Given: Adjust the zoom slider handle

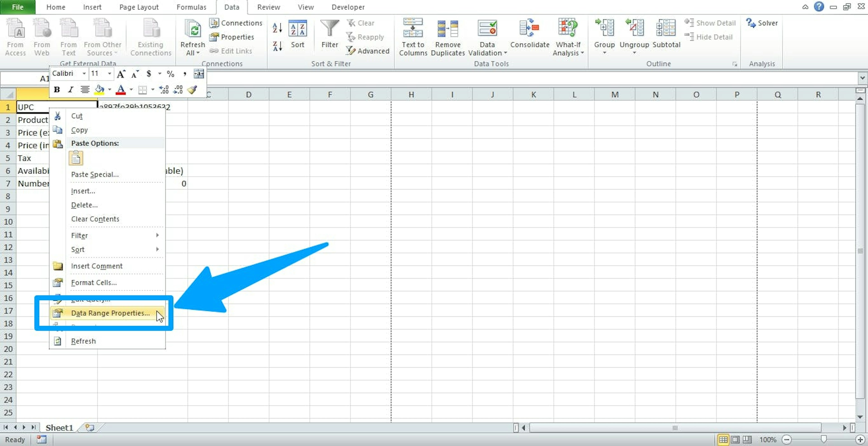Looking at the screenshot, I should coord(823,439).
